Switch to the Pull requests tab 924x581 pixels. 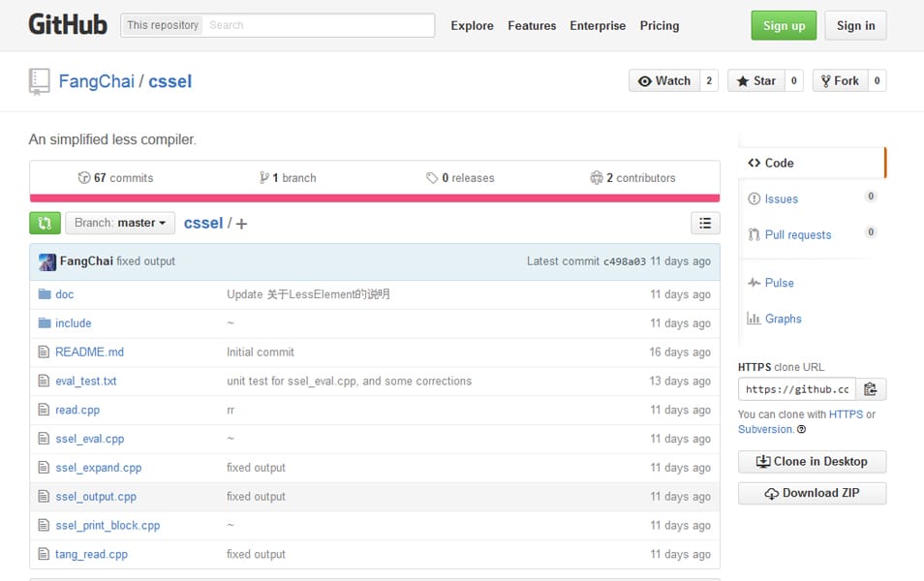[x=797, y=234]
